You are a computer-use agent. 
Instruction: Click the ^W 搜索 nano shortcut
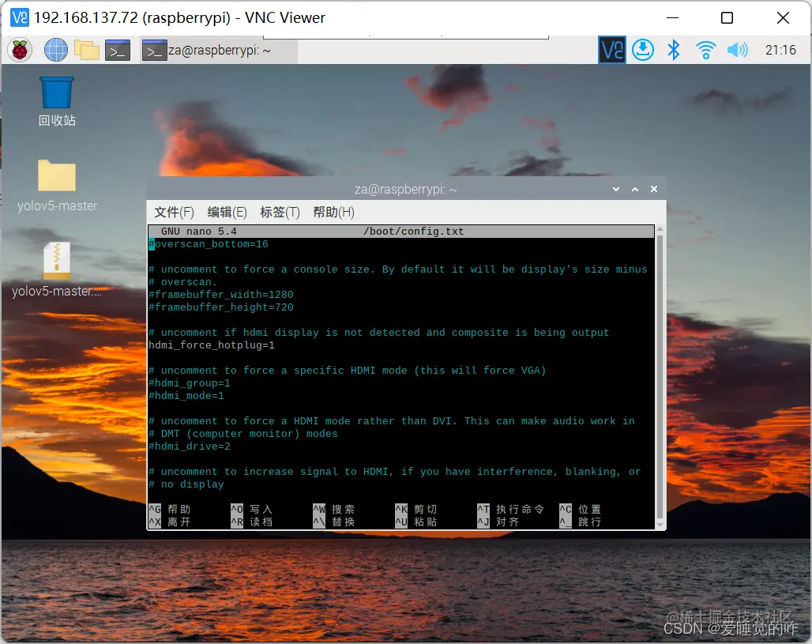pyautogui.click(x=334, y=510)
